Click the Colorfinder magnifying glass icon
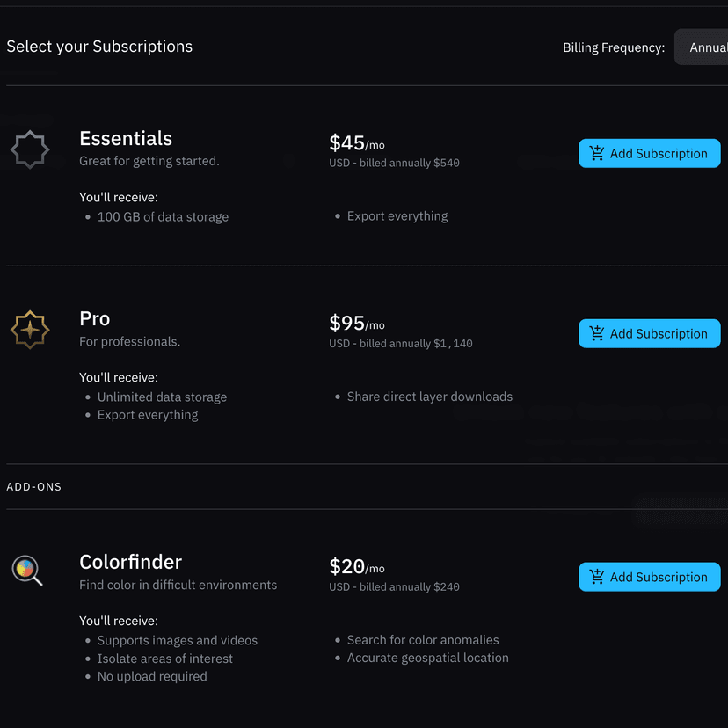 (27, 571)
